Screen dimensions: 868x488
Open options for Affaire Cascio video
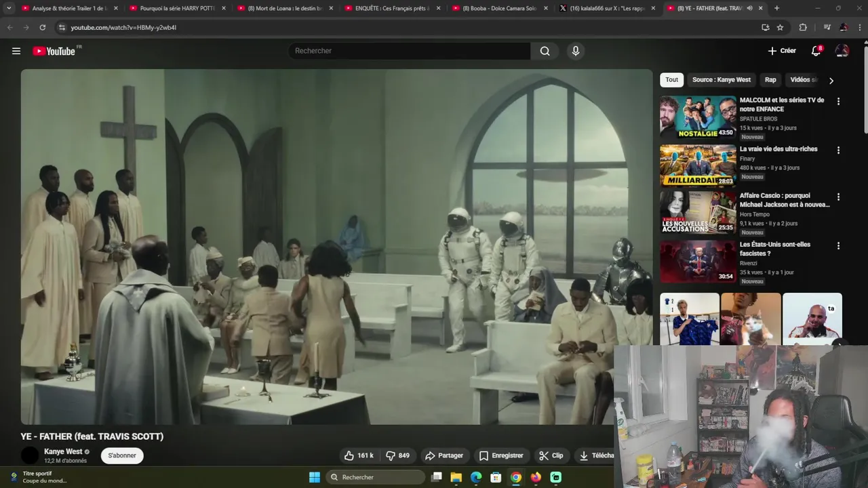838,197
